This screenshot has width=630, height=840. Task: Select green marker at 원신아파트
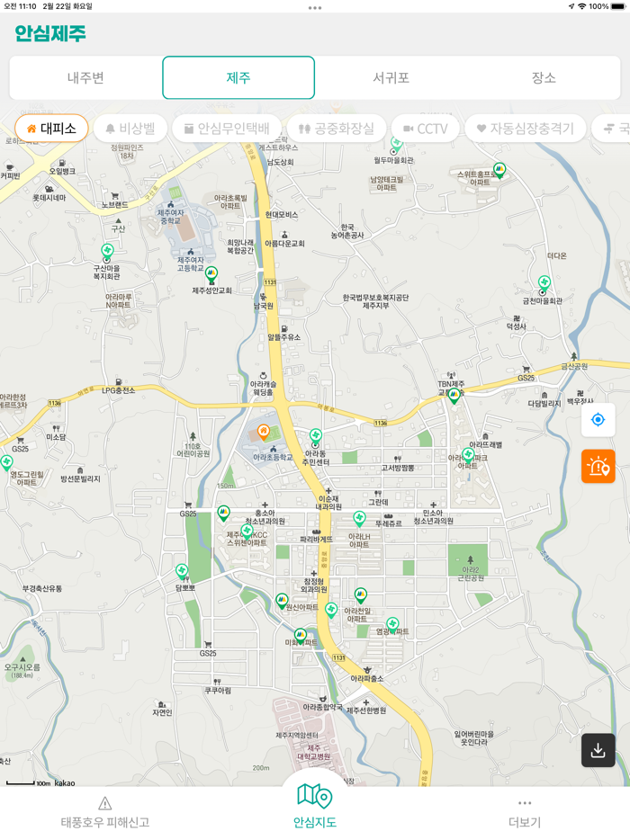[282, 601]
